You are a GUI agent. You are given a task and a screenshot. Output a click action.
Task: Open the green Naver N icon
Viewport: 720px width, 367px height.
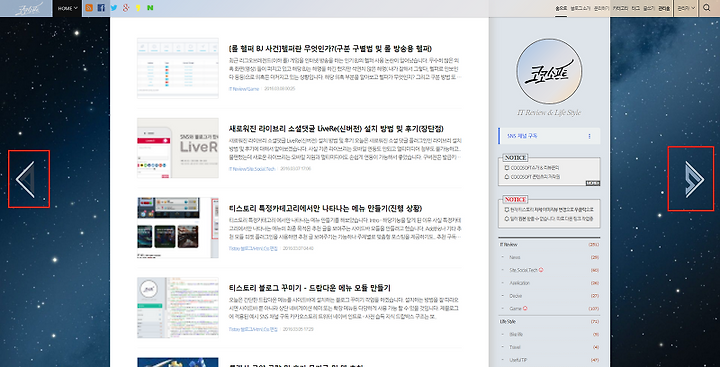point(150,8)
